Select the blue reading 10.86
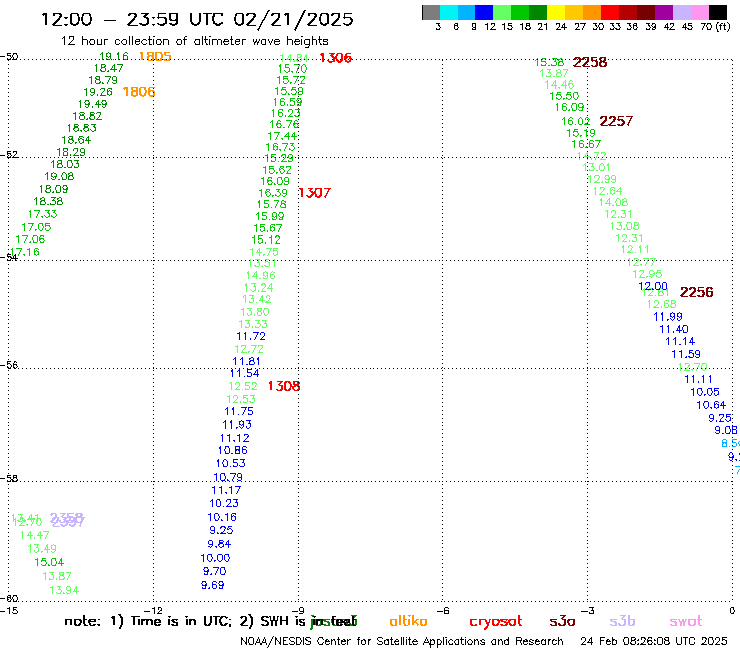Image resolution: width=740 pixels, height=650 pixels. click(233, 450)
